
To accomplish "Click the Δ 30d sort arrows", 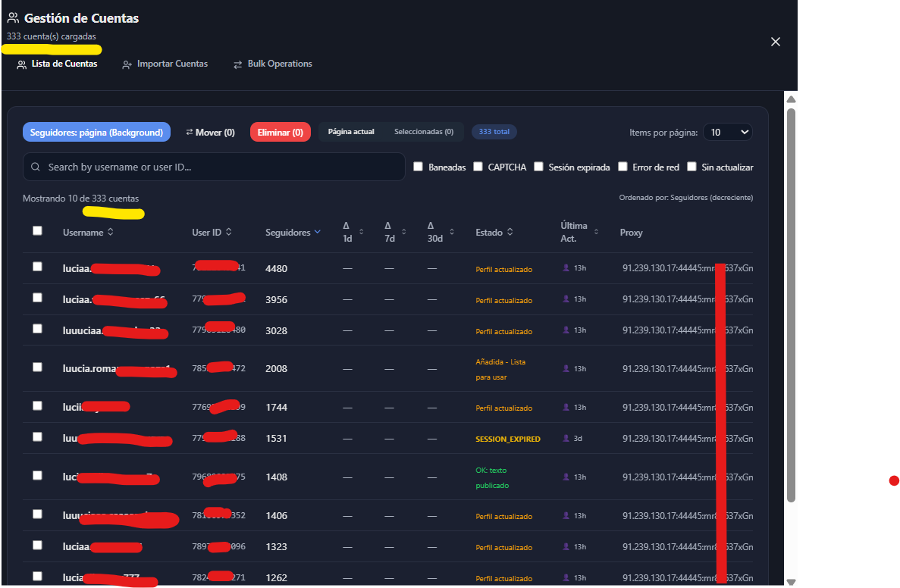I will [452, 232].
